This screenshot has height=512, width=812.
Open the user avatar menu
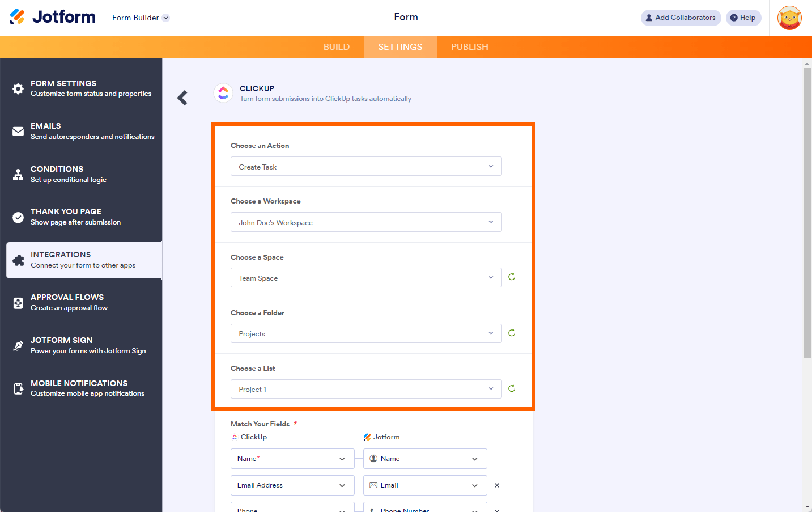click(789, 18)
